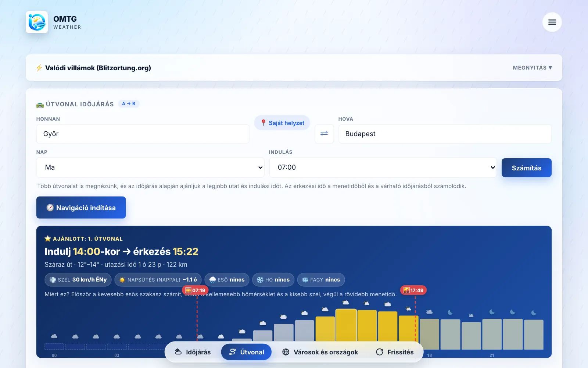Click the A → B badge

[x=129, y=104]
